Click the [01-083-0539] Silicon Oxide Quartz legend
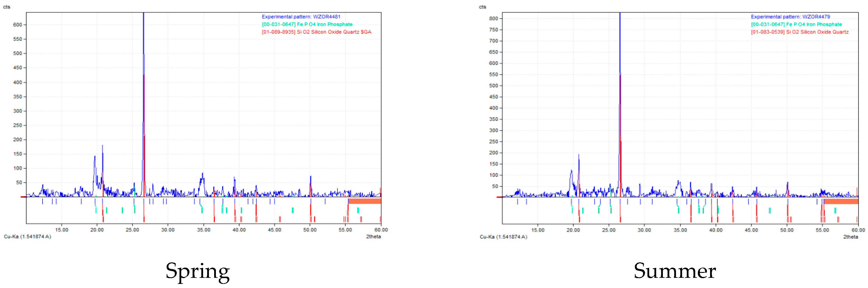The width and height of the screenshot is (868, 288). coord(800,32)
